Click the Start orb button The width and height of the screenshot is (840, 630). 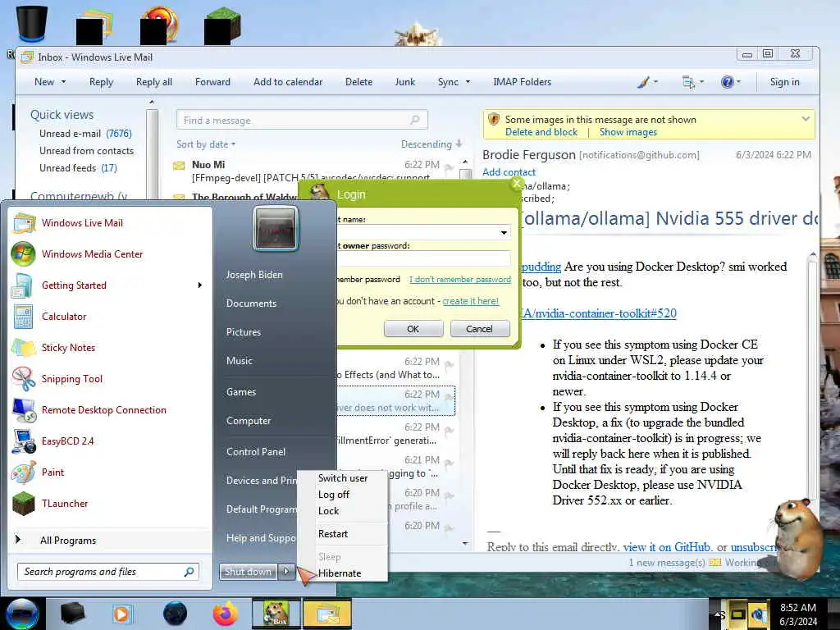(22, 614)
